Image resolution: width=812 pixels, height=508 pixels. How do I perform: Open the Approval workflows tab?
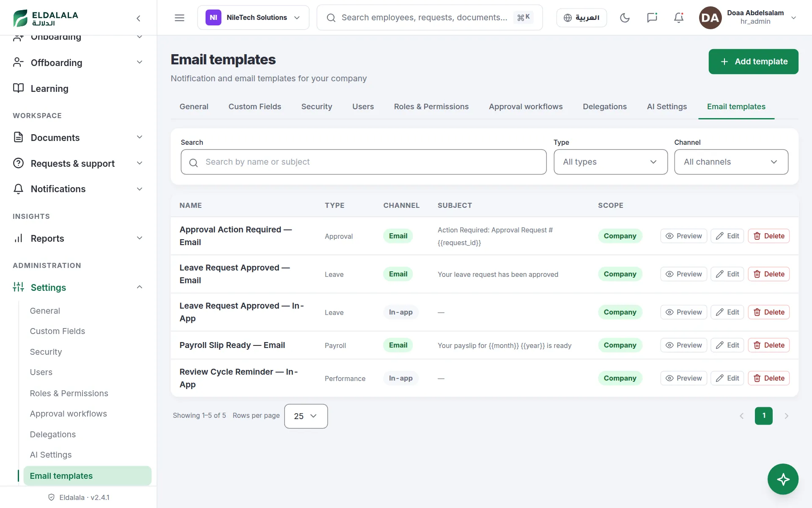[x=526, y=107]
